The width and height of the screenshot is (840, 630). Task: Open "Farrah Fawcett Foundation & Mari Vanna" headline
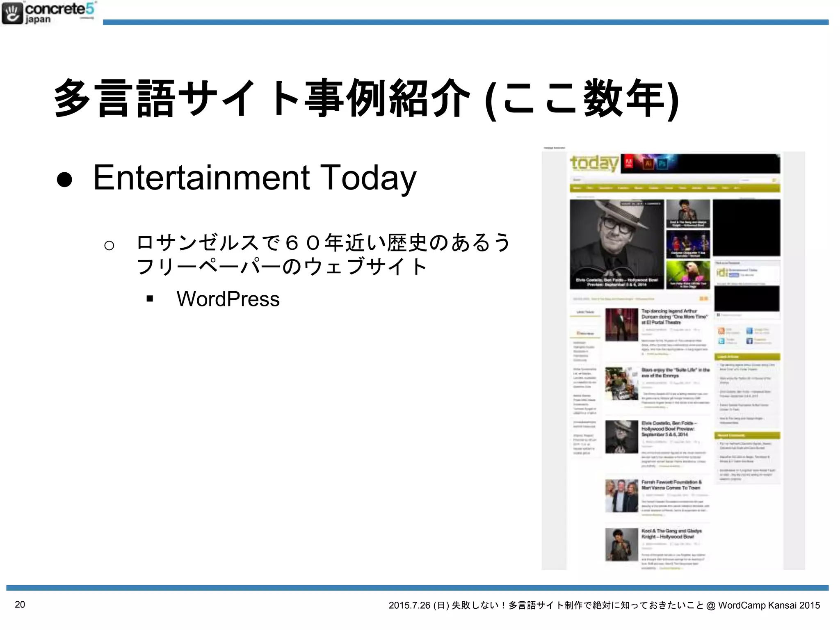click(x=671, y=485)
